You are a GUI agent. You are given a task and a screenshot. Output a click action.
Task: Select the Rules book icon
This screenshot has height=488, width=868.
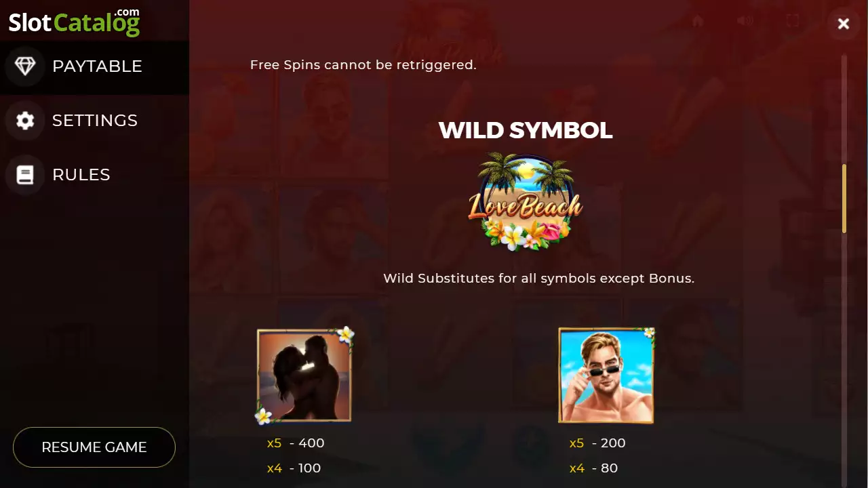click(x=25, y=175)
